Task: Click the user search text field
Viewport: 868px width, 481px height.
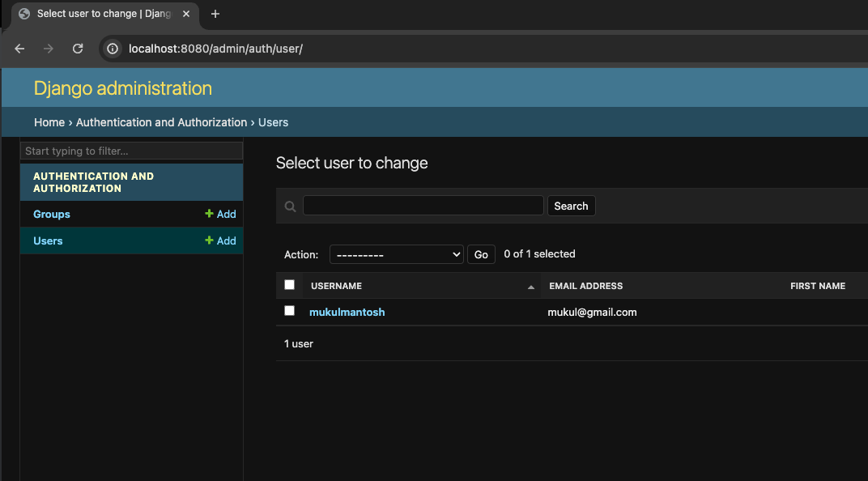Action: click(423, 206)
